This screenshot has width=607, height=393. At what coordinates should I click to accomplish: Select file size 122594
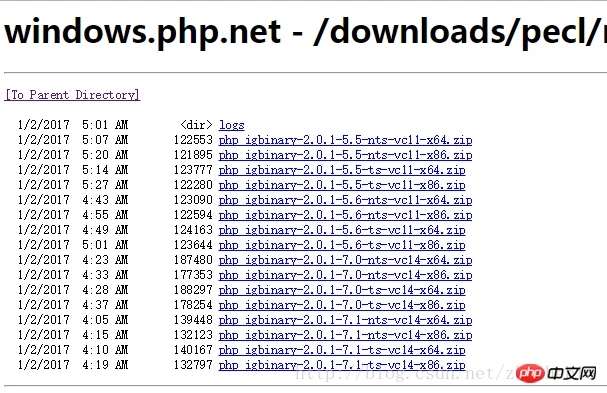[x=193, y=215]
